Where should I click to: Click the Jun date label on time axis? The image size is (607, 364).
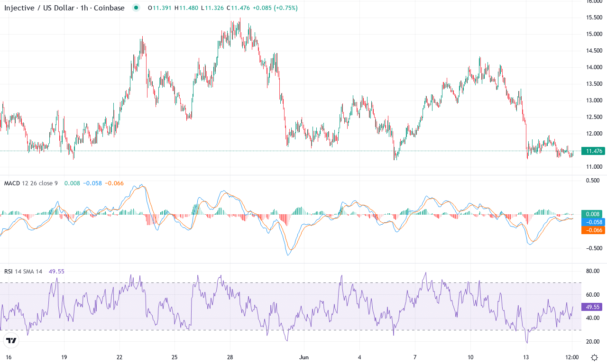point(303,357)
